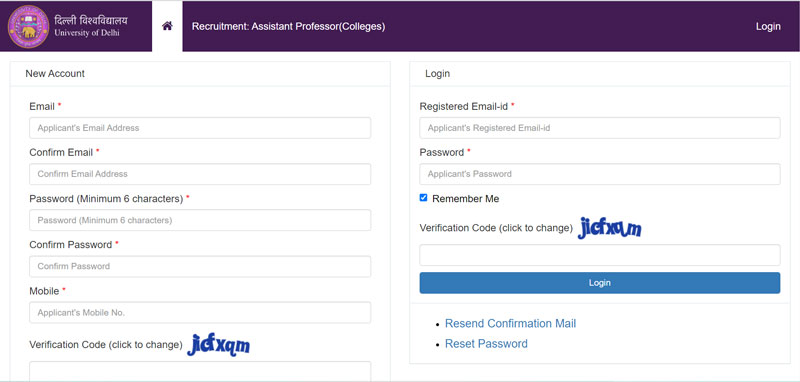Select the Applicant's Password login field
This screenshot has height=382, width=800.
point(599,174)
